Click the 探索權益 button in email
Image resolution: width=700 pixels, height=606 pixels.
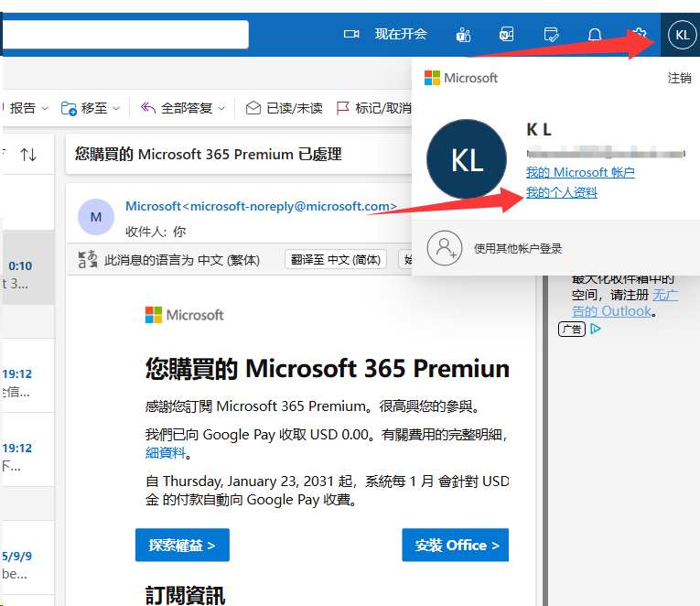point(182,546)
